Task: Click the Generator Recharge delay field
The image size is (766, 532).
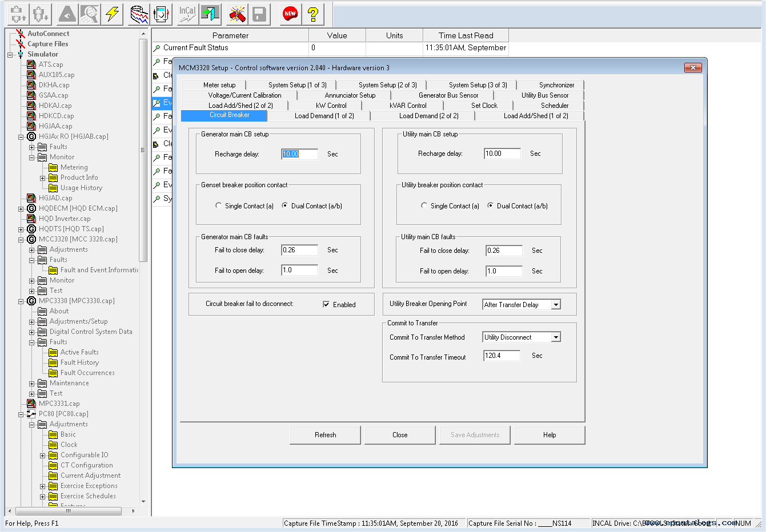Action: pyautogui.click(x=300, y=154)
